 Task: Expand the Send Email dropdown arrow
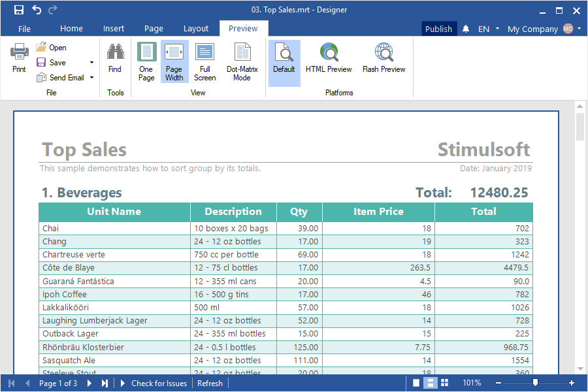pos(91,78)
